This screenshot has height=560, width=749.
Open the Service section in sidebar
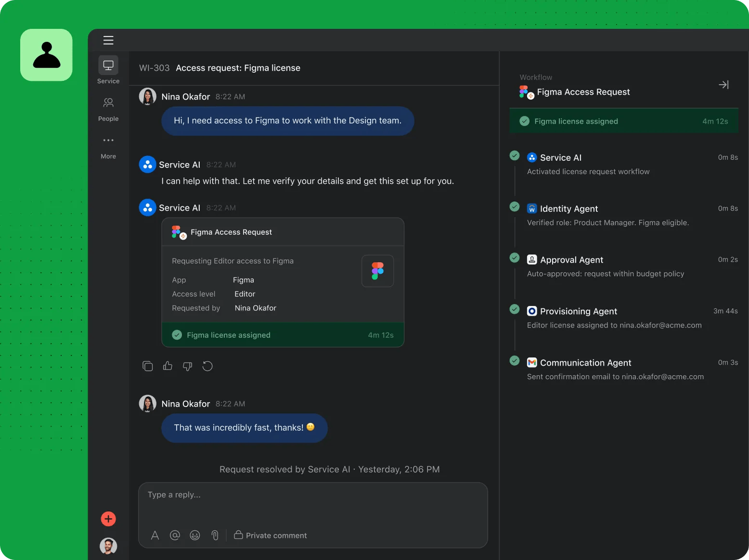[108, 70]
